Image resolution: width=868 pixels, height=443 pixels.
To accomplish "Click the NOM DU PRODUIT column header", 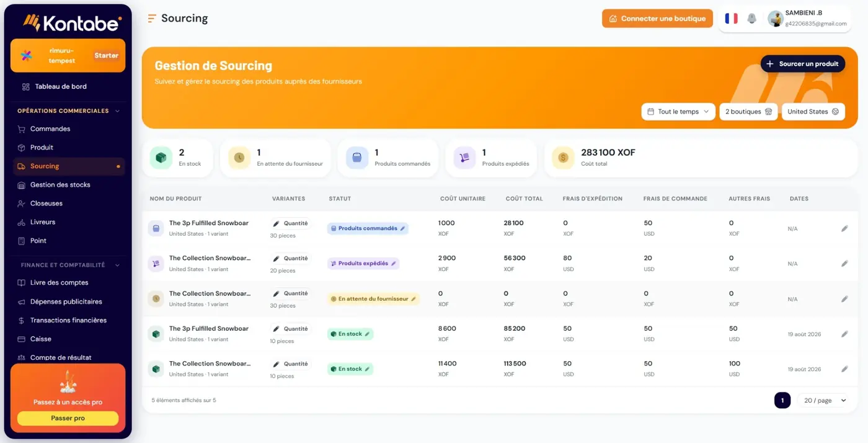I will pyautogui.click(x=175, y=199).
